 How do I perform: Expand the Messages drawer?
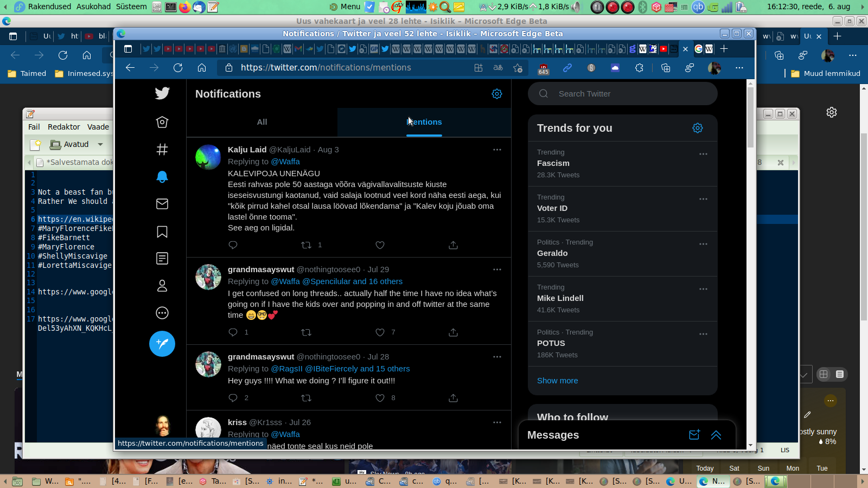(x=716, y=435)
